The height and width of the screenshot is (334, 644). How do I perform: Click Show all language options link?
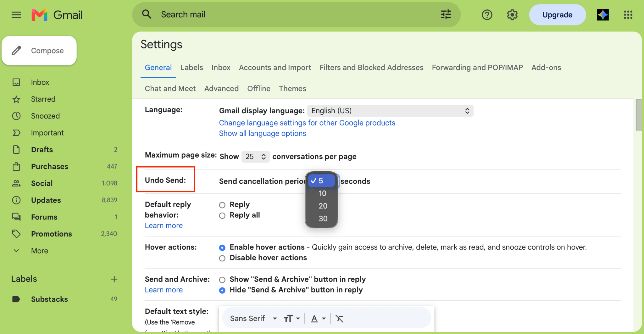262,134
